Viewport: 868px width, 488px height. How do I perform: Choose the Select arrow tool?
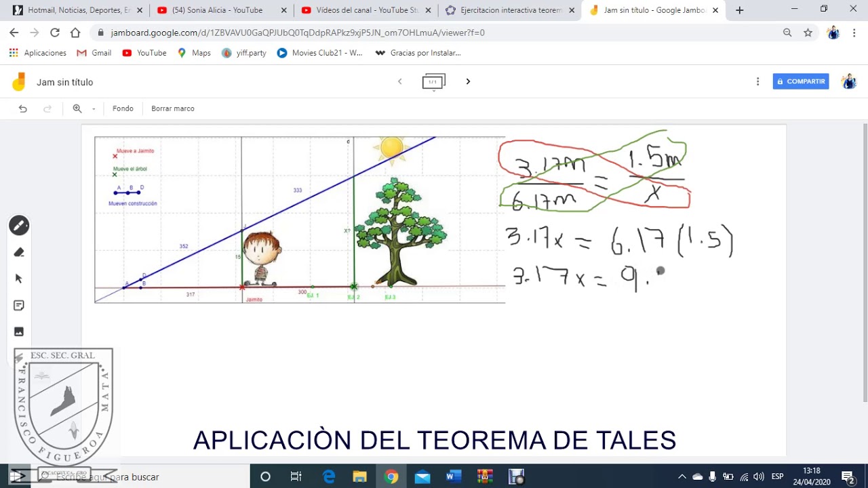click(19, 279)
